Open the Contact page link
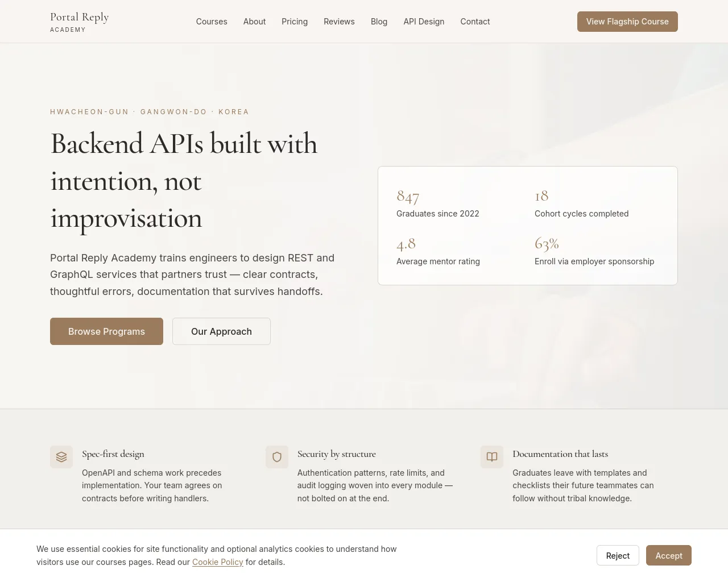The width and height of the screenshot is (728, 582). pos(475,22)
